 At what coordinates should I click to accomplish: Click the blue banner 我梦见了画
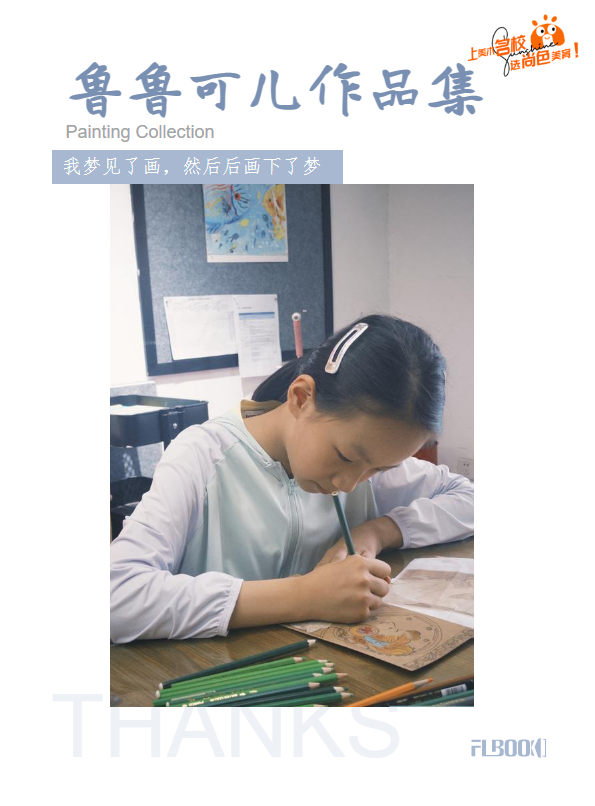[197, 167]
